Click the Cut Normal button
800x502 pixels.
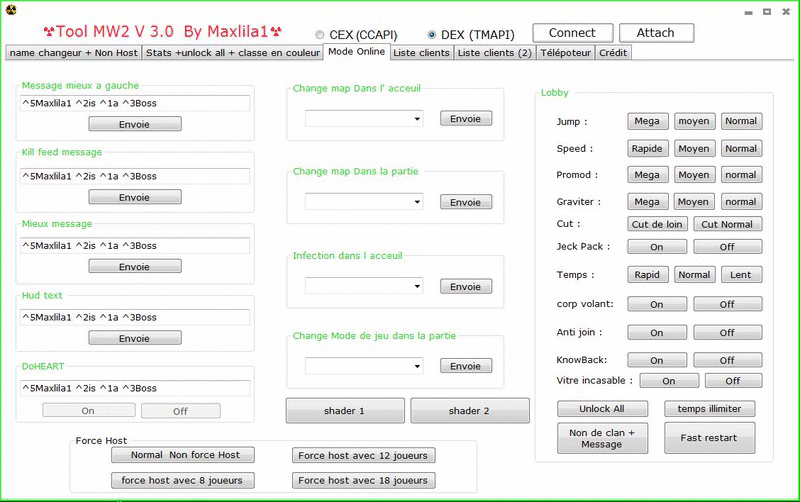pos(728,224)
